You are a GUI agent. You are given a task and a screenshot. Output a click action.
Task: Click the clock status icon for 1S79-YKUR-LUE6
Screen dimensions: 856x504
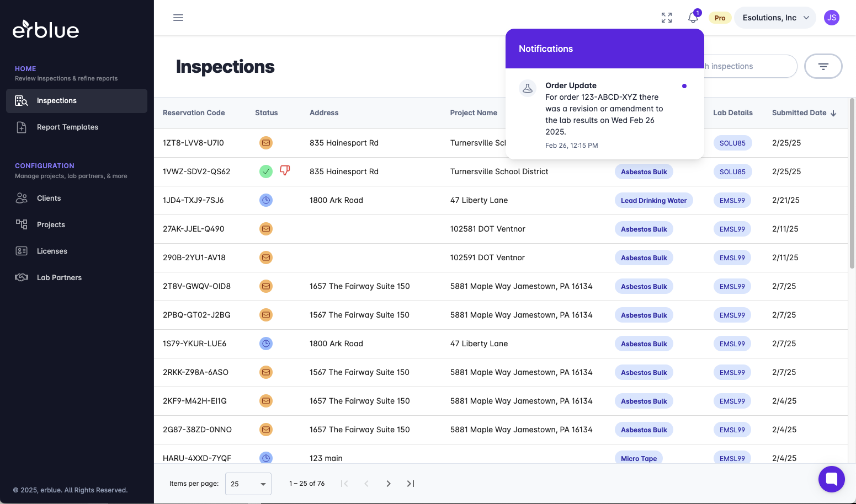tap(266, 344)
